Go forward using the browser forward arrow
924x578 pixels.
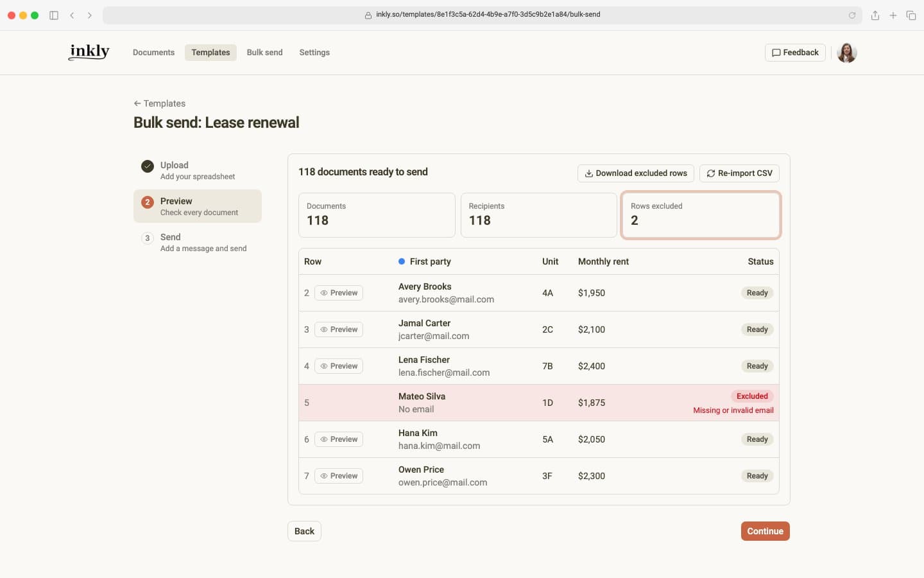[90, 15]
